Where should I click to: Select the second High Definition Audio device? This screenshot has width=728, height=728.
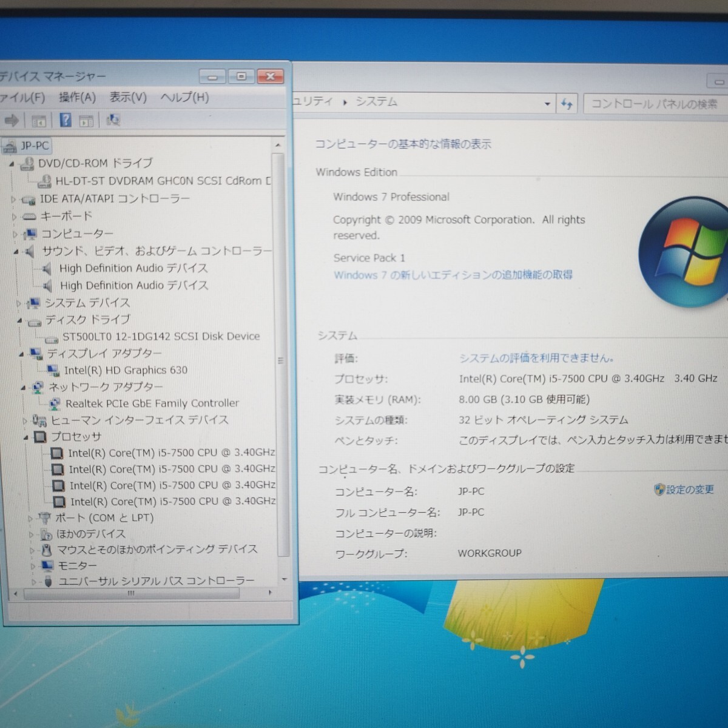[x=134, y=285]
